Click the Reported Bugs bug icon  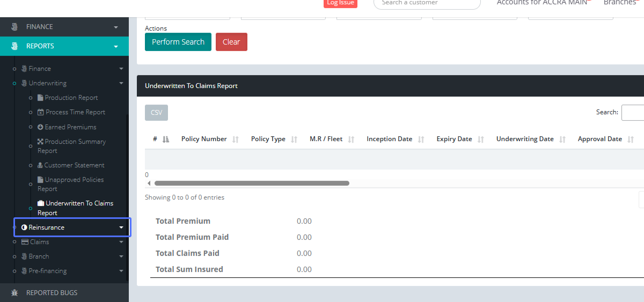click(14, 293)
